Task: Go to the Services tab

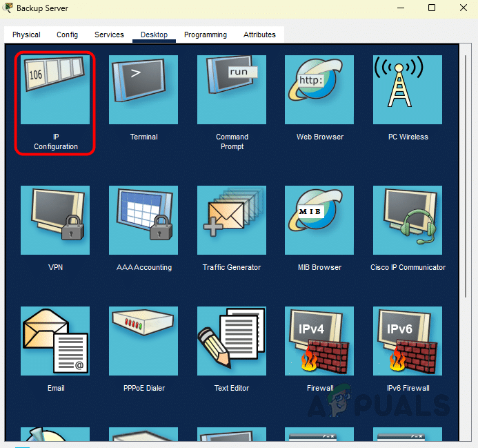Action: pos(109,35)
